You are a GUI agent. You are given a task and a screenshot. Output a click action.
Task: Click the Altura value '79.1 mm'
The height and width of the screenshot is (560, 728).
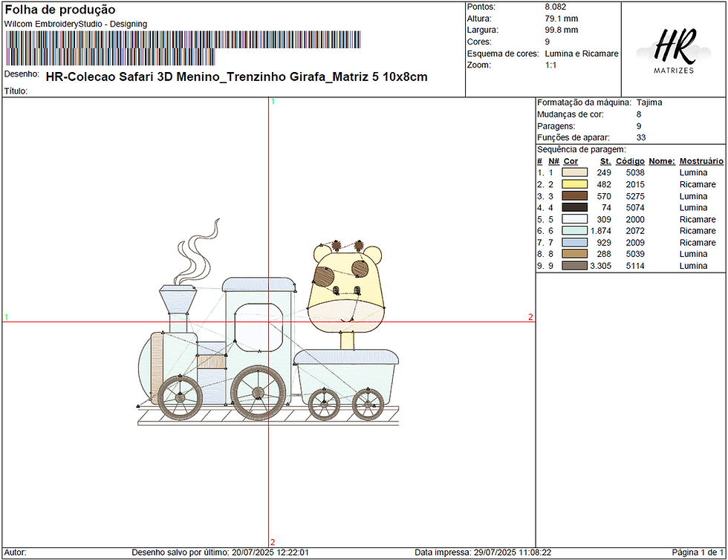[x=562, y=19]
